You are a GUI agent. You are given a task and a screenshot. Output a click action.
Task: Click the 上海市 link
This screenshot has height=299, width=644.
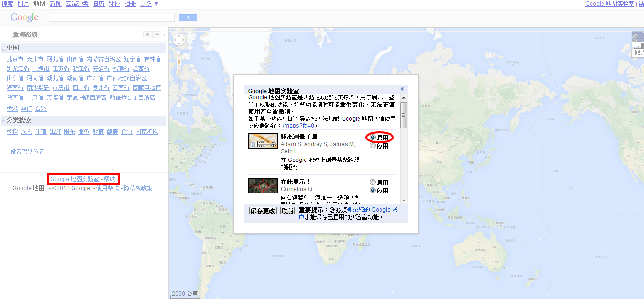point(41,69)
